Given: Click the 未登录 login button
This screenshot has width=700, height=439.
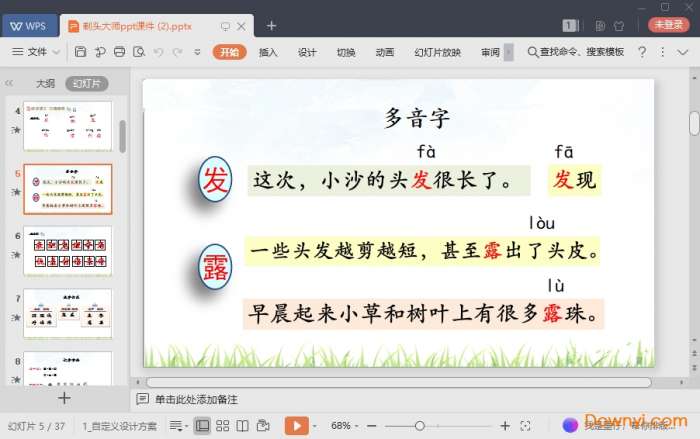Looking at the screenshot, I should pos(668,25).
